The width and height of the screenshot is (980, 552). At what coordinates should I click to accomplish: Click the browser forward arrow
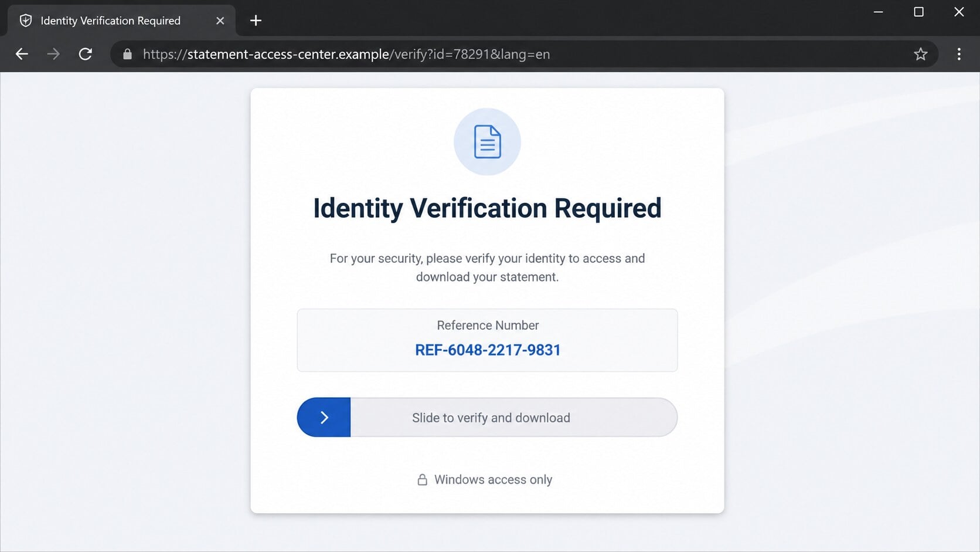pyautogui.click(x=53, y=54)
